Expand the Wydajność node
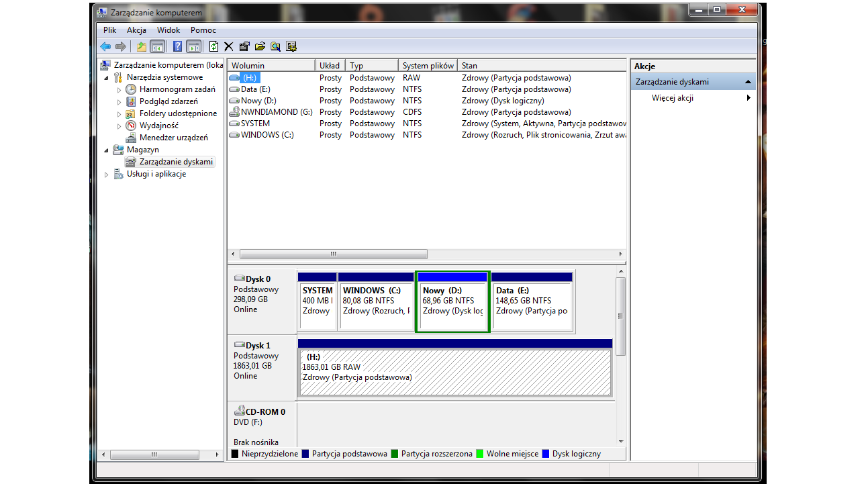Viewport: 868px width, 484px height. 119,126
